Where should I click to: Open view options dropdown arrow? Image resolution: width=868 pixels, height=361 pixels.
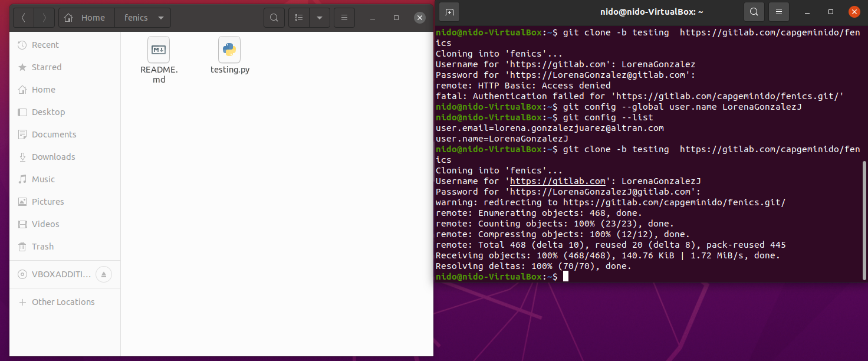click(319, 18)
